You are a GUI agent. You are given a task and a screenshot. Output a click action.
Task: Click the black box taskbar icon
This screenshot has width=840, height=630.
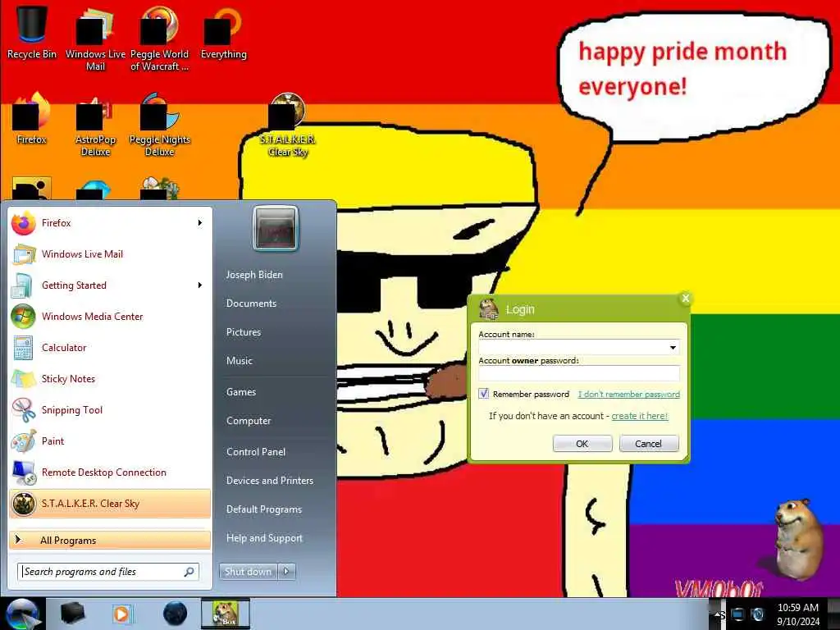[x=72, y=614]
